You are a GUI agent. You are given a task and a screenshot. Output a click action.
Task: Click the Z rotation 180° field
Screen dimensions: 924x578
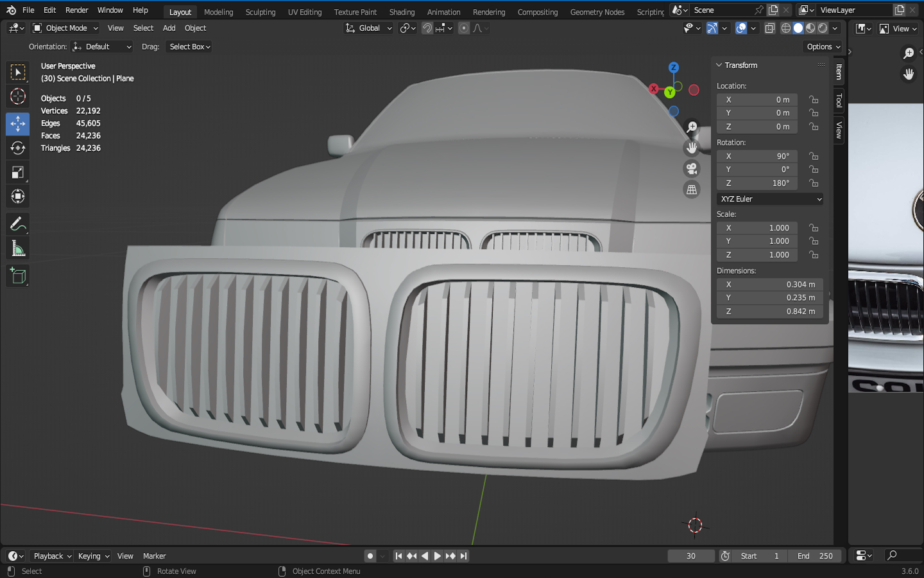(x=757, y=183)
